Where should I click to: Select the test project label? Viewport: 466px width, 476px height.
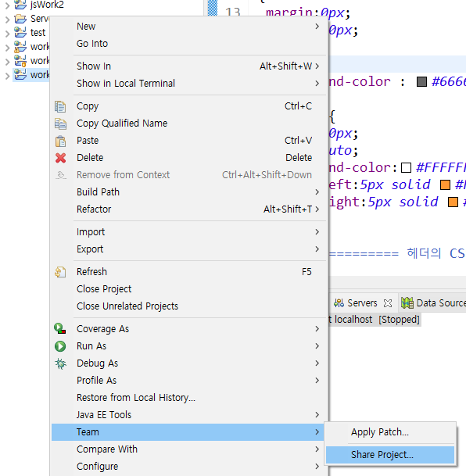click(38, 33)
